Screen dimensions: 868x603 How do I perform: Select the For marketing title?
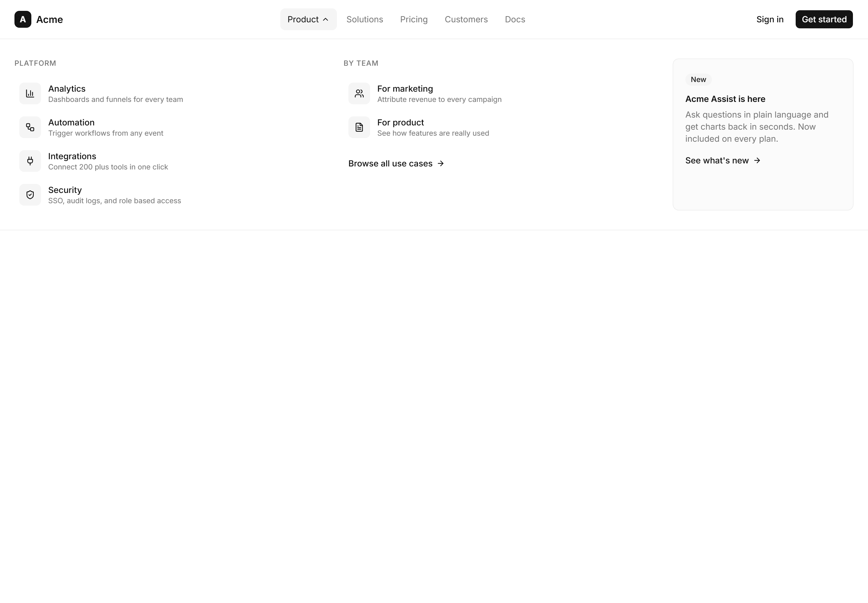click(405, 89)
